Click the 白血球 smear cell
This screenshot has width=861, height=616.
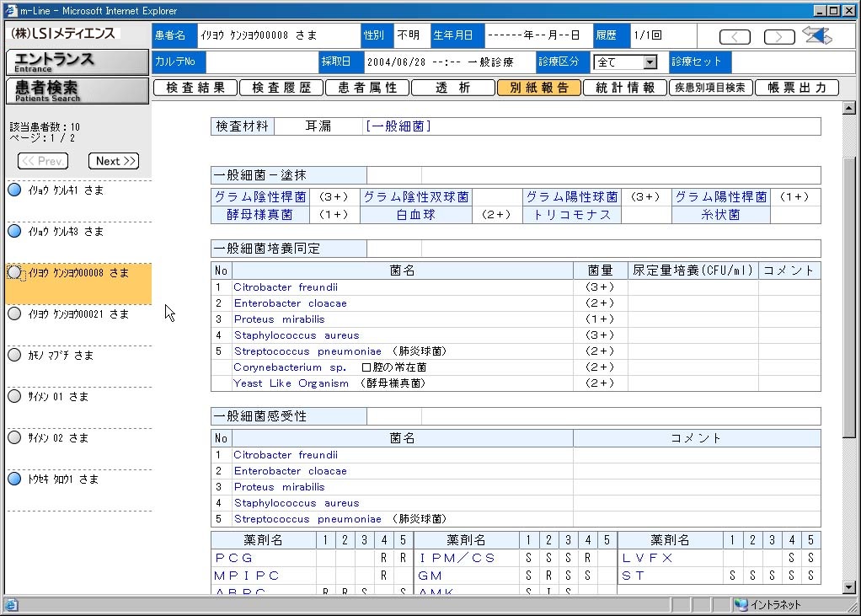click(x=416, y=215)
